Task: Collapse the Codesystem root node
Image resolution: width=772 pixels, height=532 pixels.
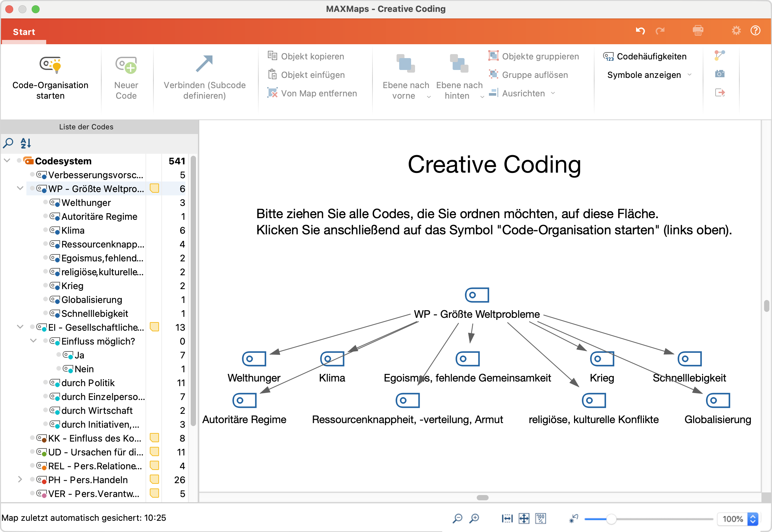Action: [7, 161]
